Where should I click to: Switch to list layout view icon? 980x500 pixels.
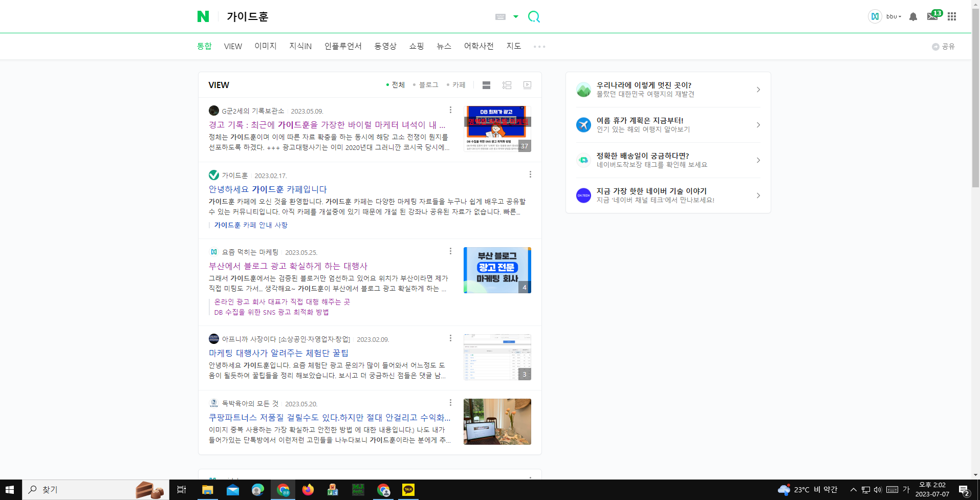(507, 85)
